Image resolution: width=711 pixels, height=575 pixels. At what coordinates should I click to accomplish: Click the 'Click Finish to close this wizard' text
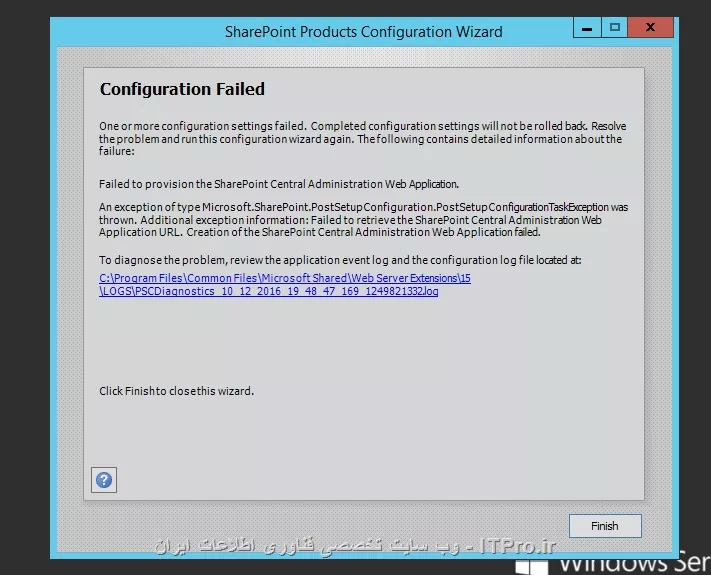tap(176, 391)
